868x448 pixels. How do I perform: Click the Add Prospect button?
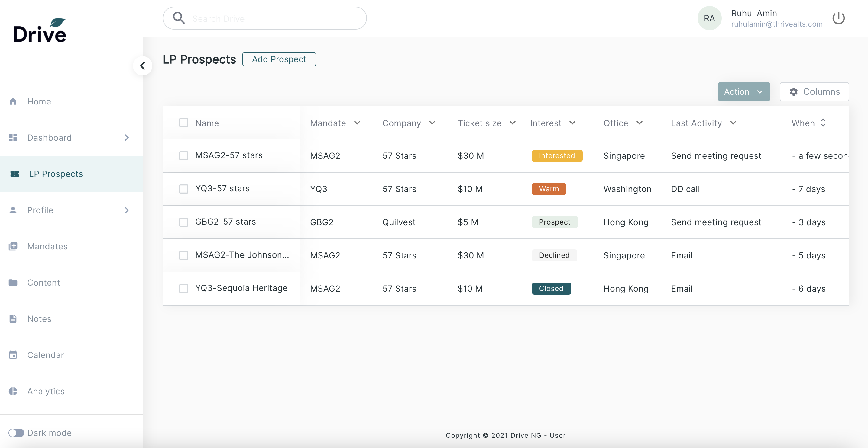[279, 59]
